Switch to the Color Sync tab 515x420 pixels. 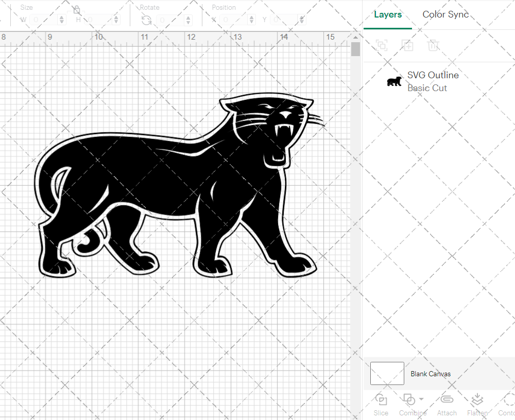[x=445, y=14]
